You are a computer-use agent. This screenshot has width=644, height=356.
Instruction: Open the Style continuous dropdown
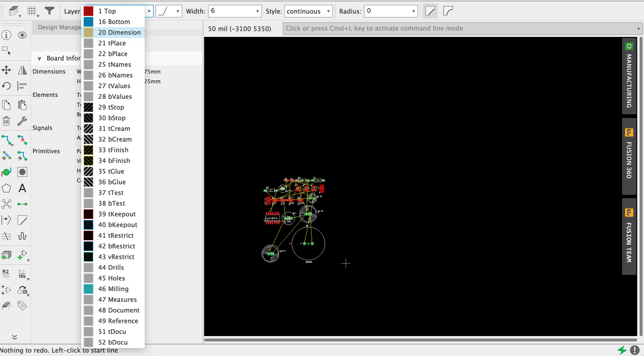308,11
